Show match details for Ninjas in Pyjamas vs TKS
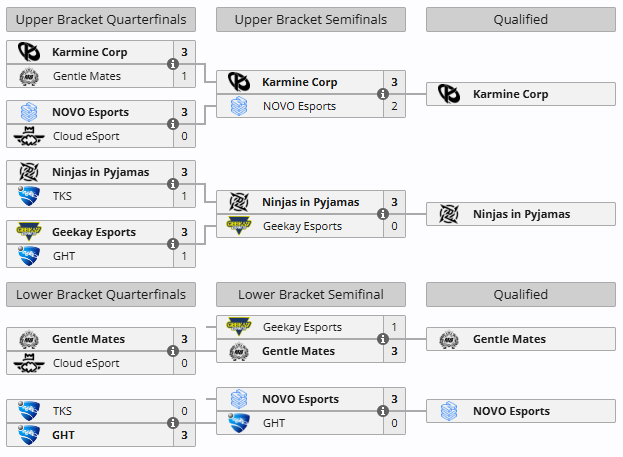 173,184
